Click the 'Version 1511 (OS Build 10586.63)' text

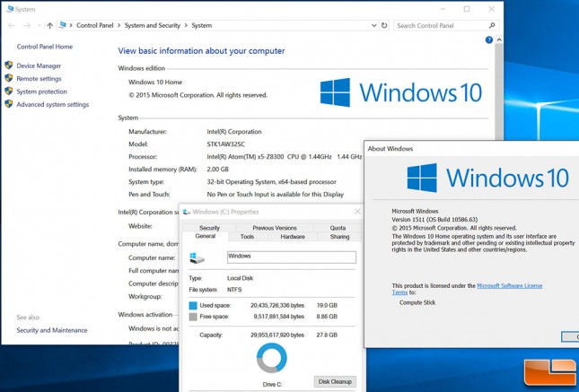pos(434,219)
